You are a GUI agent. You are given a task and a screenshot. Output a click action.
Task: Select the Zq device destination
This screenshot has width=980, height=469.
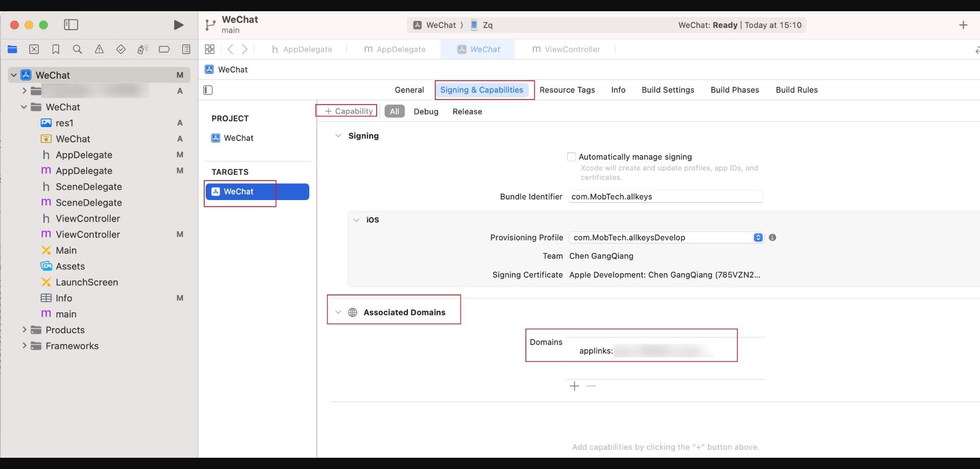click(482, 25)
